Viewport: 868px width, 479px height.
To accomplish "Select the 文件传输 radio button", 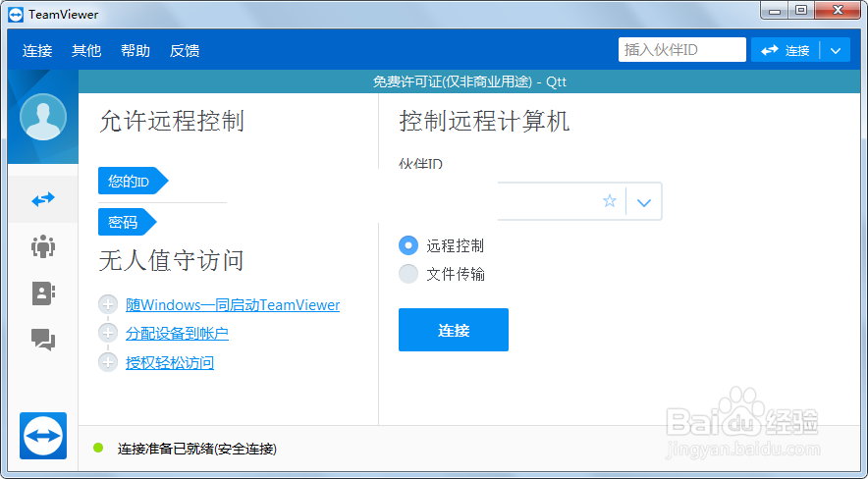I will pos(408,274).
